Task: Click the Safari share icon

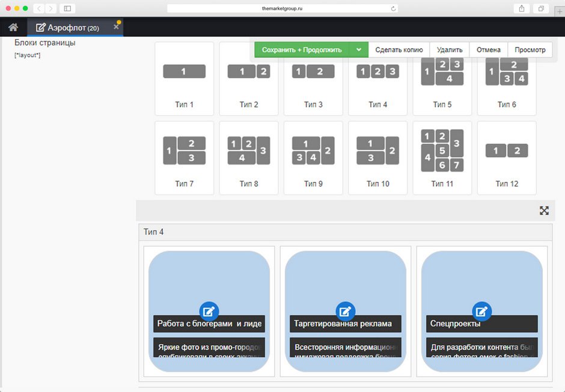Action: click(521, 8)
